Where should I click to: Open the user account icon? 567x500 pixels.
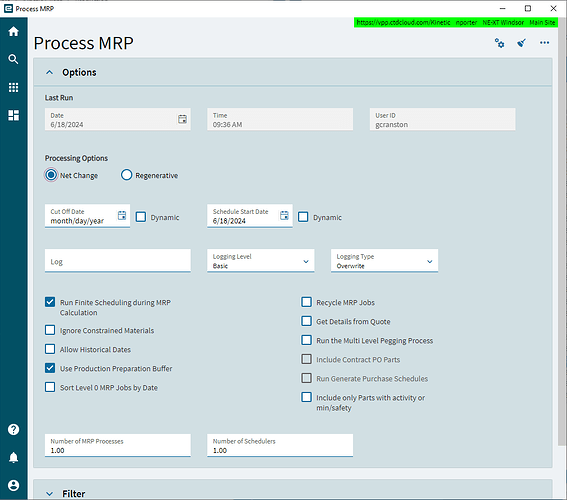13,485
